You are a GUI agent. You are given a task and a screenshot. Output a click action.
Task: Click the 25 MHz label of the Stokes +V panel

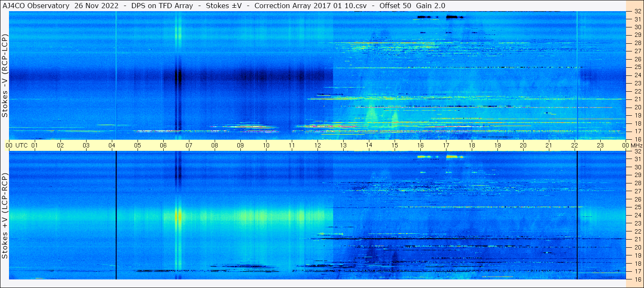637,207
